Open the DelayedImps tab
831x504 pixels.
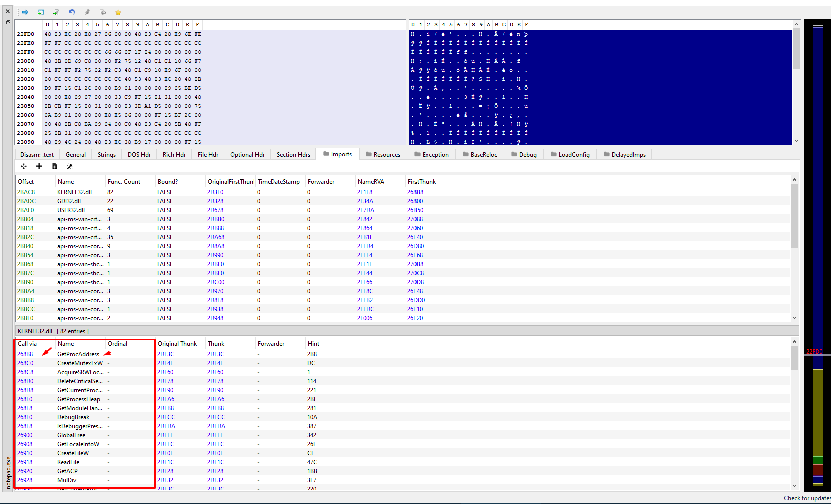[x=625, y=155]
